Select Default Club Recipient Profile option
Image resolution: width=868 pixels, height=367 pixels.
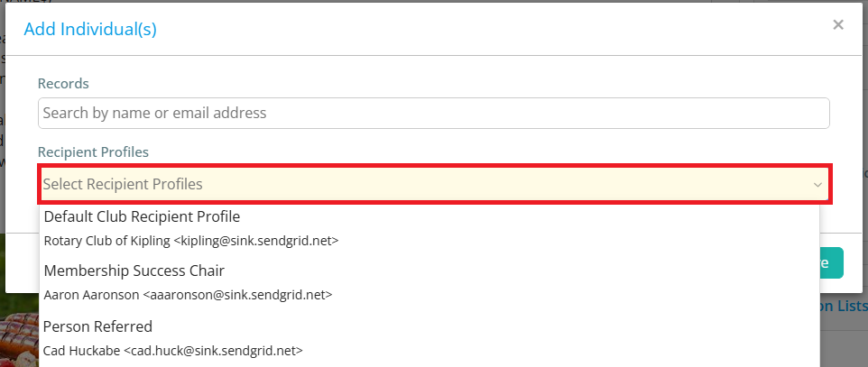click(x=142, y=216)
